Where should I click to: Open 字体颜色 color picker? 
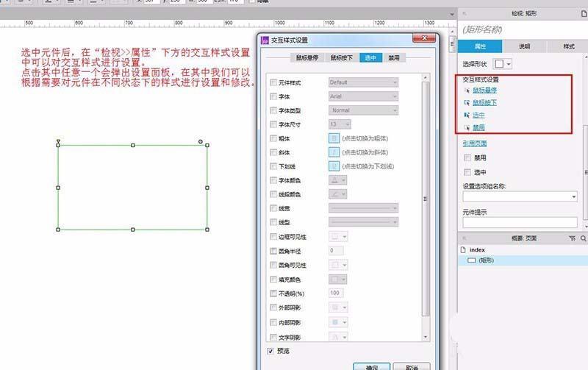(338, 180)
